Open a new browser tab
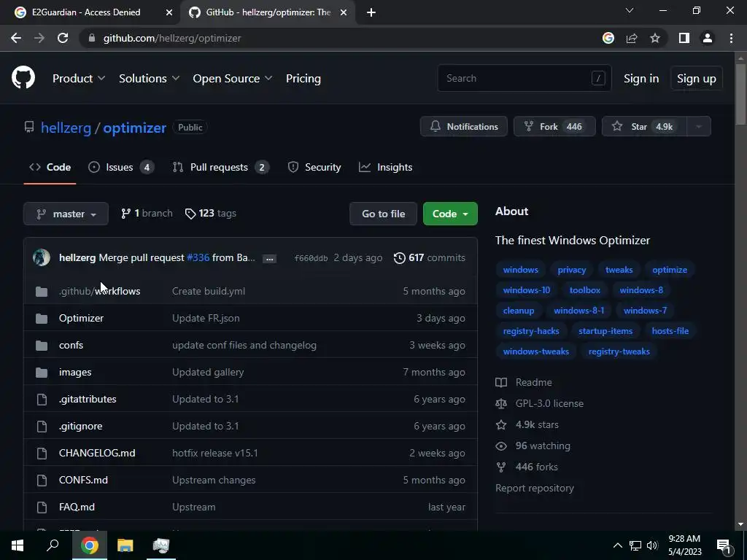The width and height of the screenshot is (747, 560). [x=371, y=12]
